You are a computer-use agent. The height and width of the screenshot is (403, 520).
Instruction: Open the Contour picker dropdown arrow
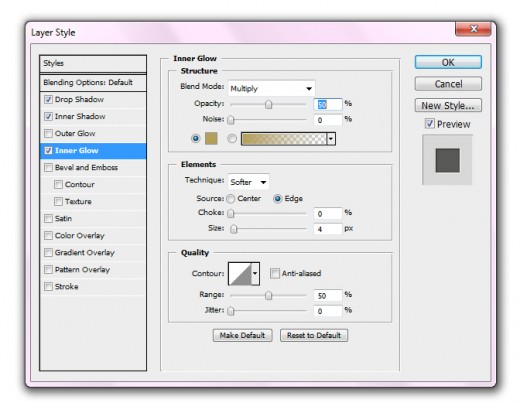tap(255, 273)
